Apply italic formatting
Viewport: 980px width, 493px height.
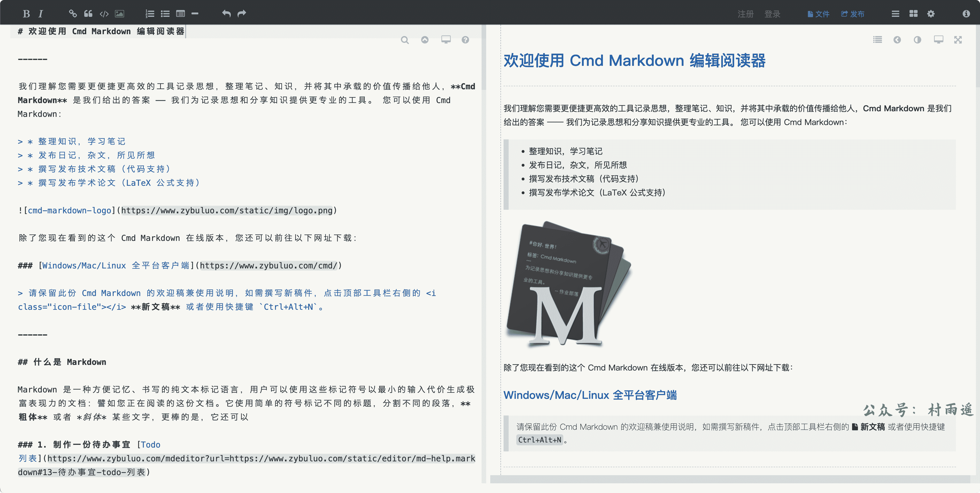(x=41, y=14)
